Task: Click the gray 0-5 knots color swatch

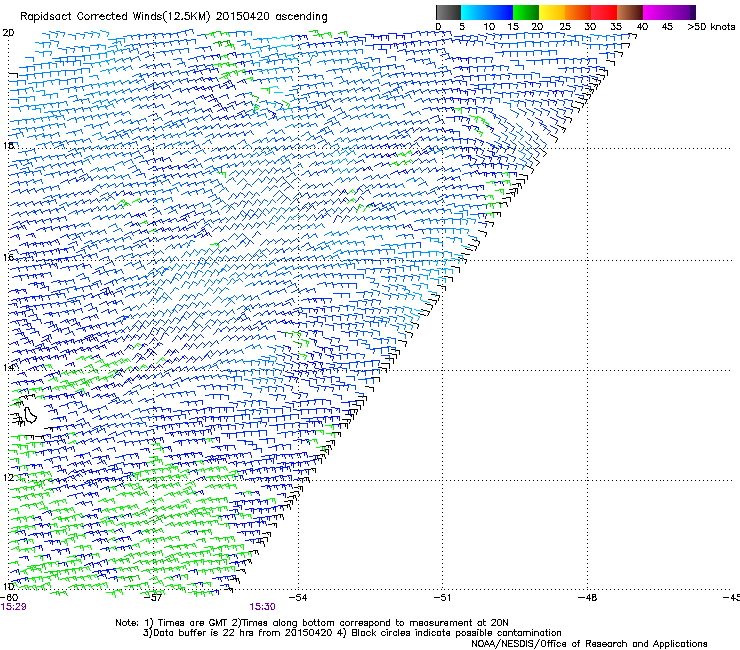Action: 448,12
